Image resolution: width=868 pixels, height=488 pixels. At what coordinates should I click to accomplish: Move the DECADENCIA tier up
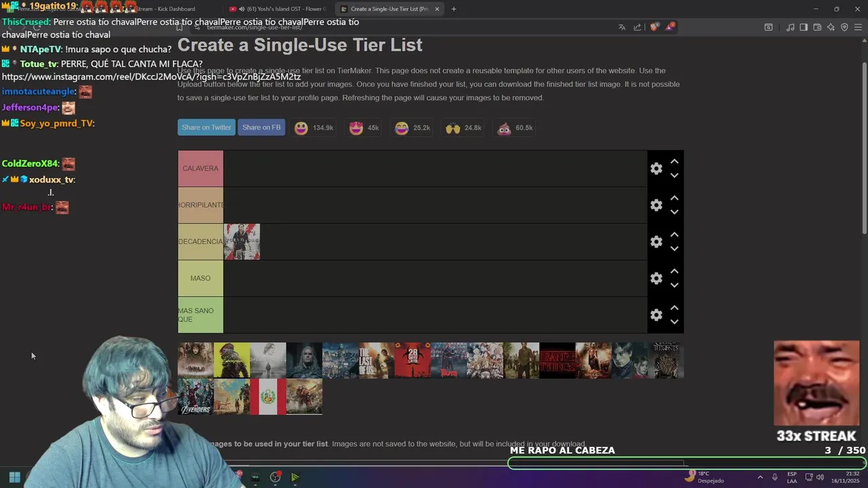pyautogui.click(x=674, y=235)
